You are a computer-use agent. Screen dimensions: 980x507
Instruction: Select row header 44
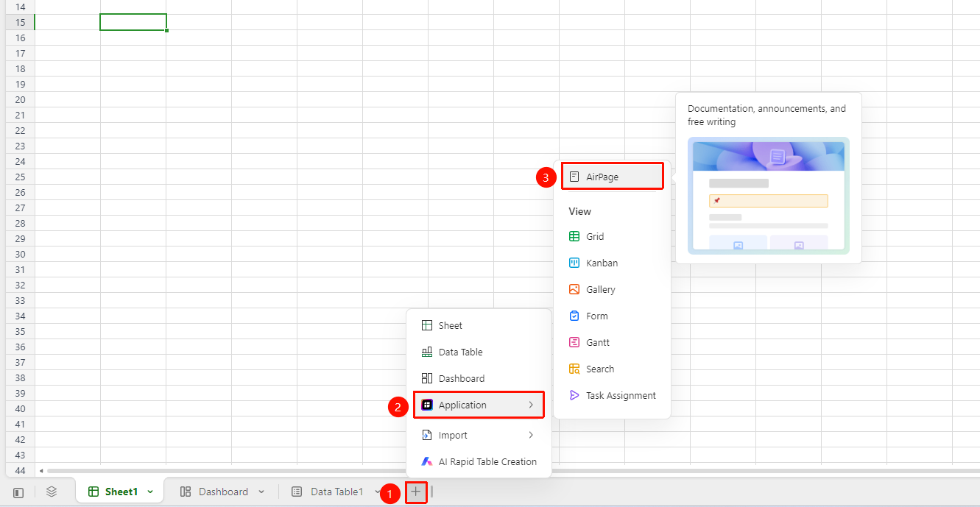tap(20, 470)
